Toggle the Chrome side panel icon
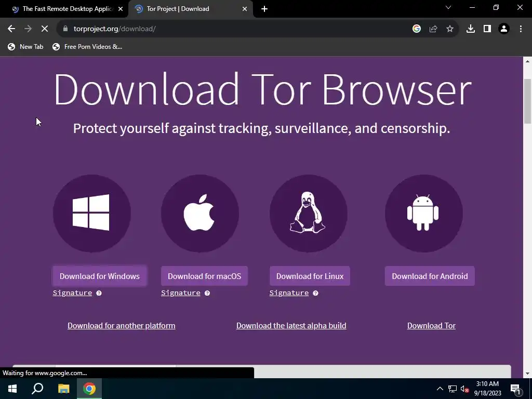 (x=487, y=29)
